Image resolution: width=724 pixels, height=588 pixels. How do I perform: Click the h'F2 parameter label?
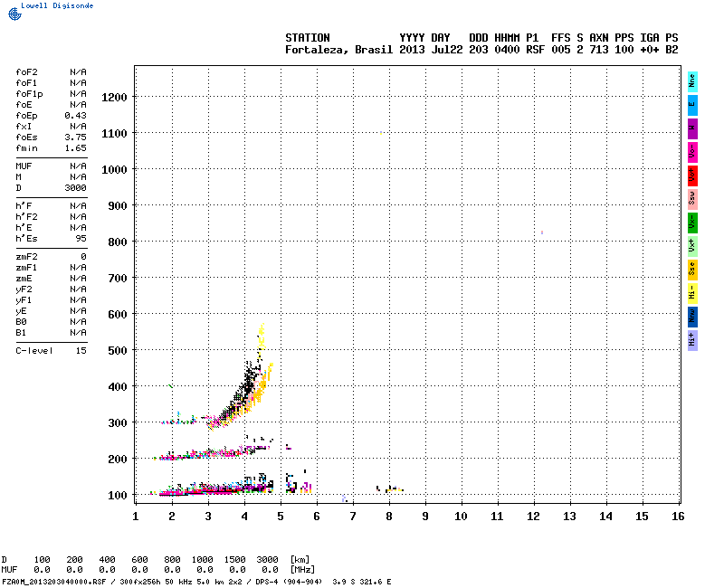tap(27, 217)
